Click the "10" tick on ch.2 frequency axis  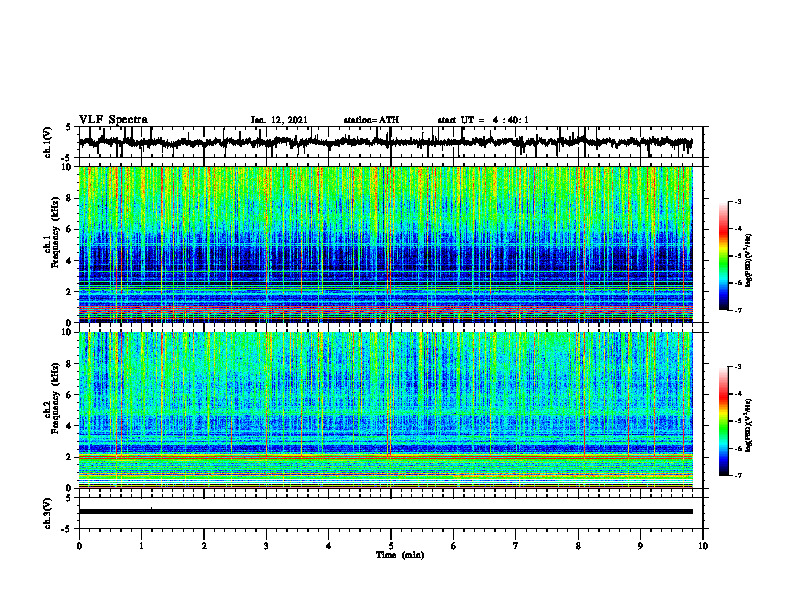click(x=68, y=332)
